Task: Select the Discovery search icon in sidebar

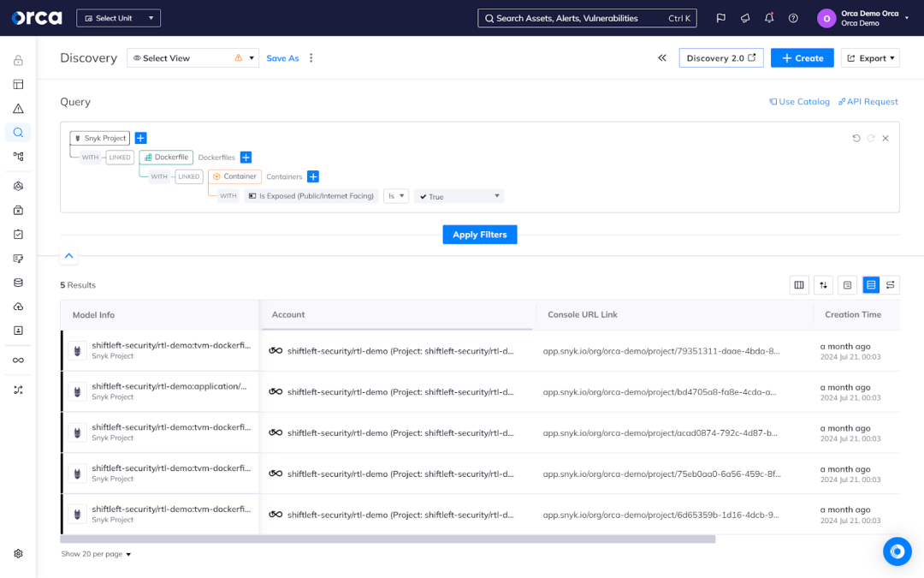Action: click(18, 133)
